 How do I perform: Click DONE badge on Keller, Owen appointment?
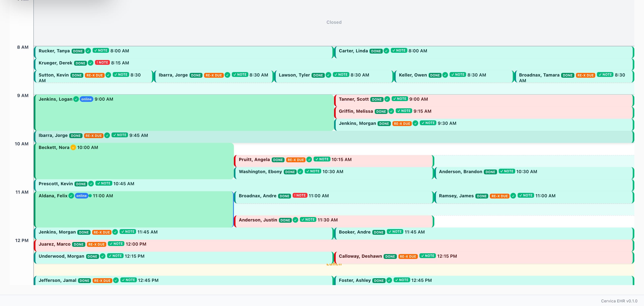[435, 75]
